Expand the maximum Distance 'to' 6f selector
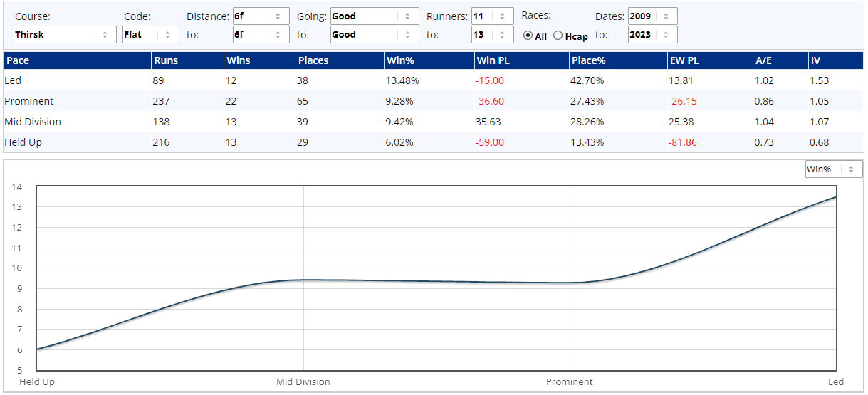 pos(261,34)
